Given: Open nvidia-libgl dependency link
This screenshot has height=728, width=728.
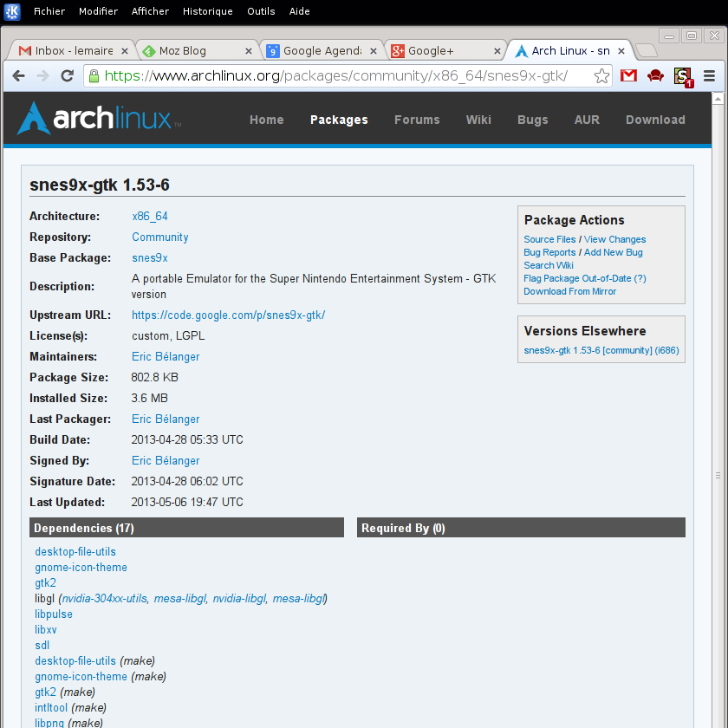Looking at the screenshot, I should [239, 599].
